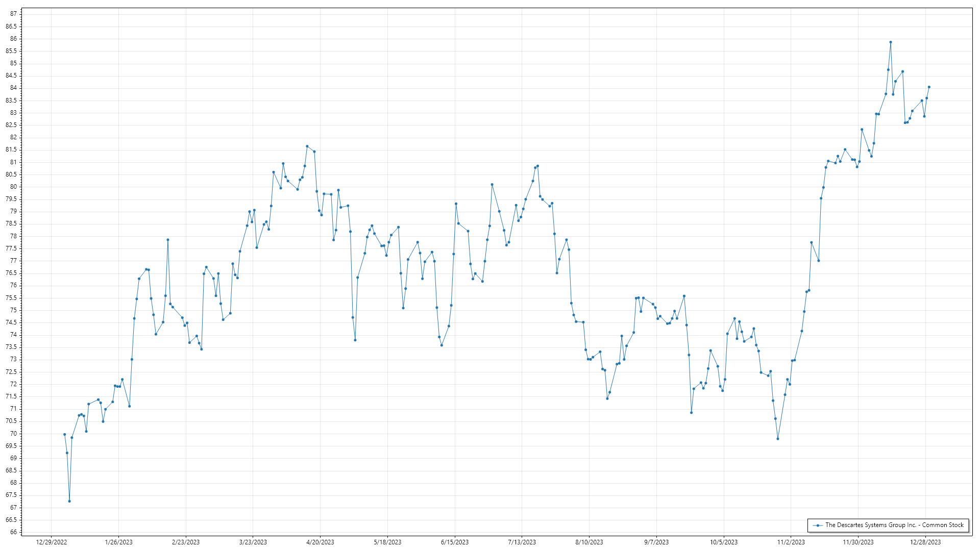Click the legend's blue line marker icon
980x551 pixels.
(818, 525)
